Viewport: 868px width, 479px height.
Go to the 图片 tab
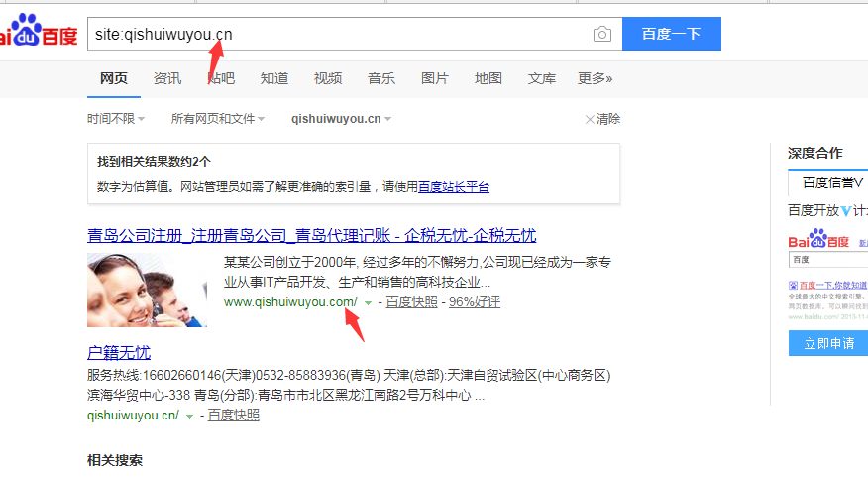(435, 78)
